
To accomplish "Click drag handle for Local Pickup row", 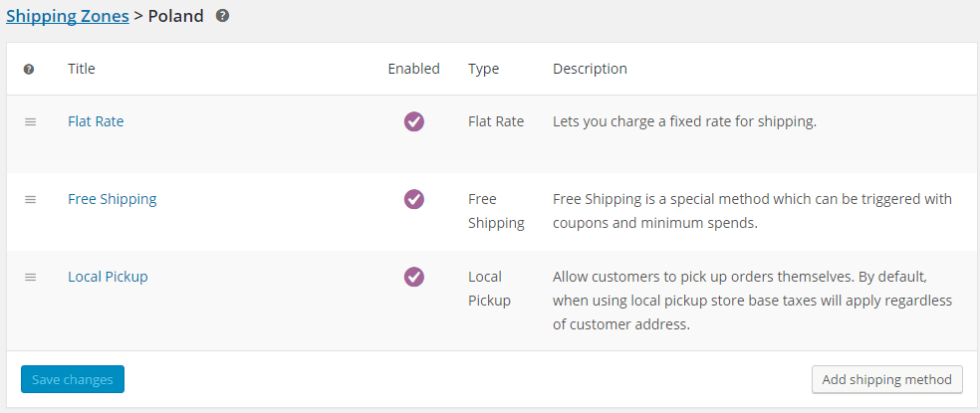I will (x=30, y=277).
